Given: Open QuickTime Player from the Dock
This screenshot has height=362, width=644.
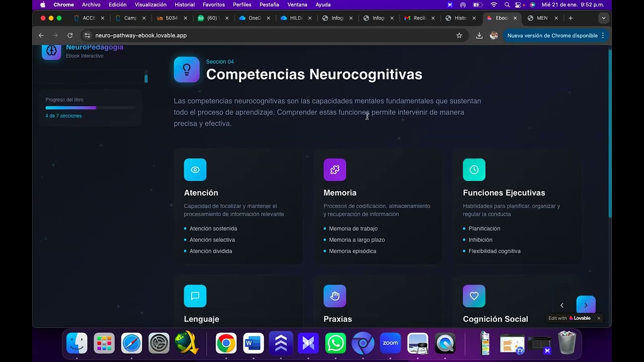Looking at the screenshot, I should tap(445, 343).
